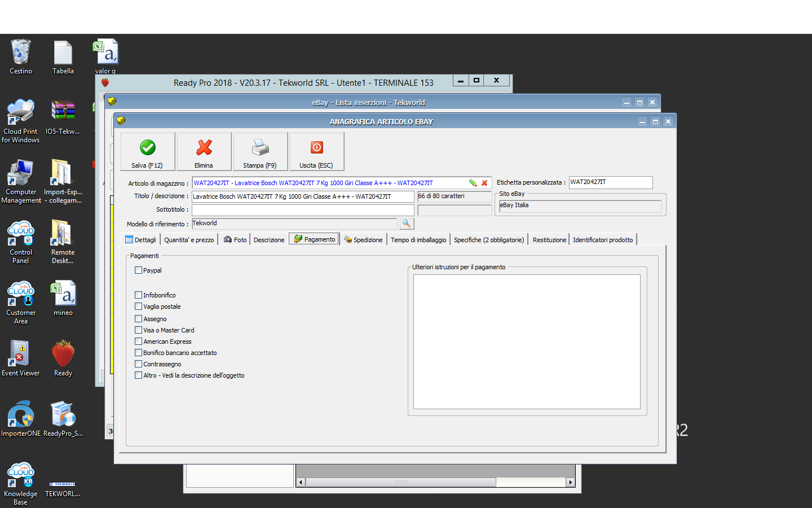Switch to Specifiche (2 obbligatorie) tab

(489, 240)
